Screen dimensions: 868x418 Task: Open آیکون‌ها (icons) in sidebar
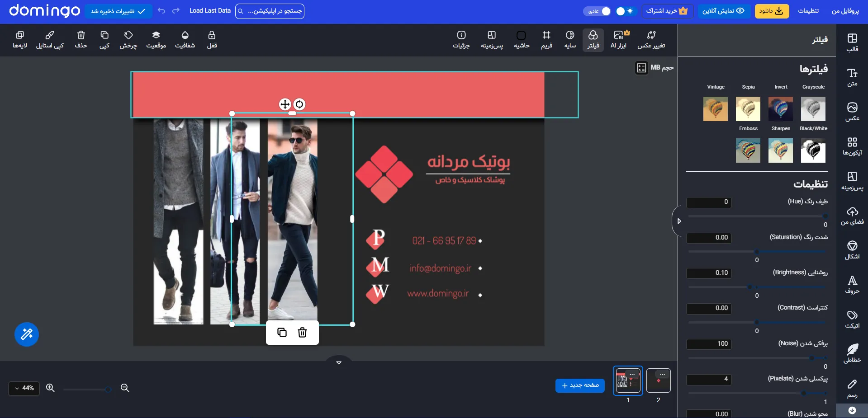coord(852,146)
